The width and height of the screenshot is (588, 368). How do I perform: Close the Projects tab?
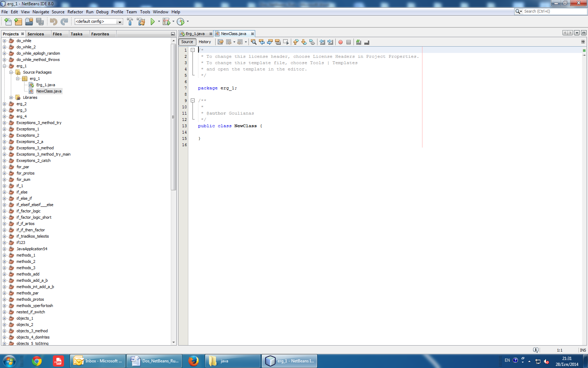coord(22,34)
